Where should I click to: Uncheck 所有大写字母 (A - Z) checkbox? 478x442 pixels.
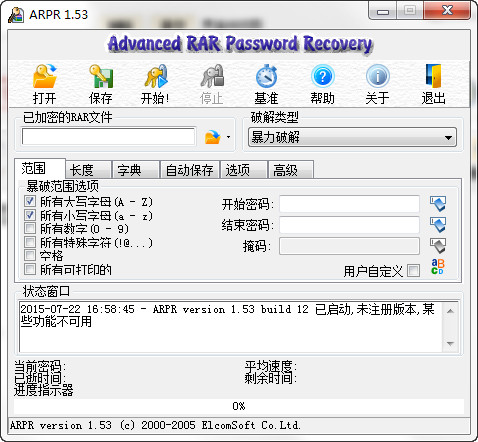[x=30, y=201]
